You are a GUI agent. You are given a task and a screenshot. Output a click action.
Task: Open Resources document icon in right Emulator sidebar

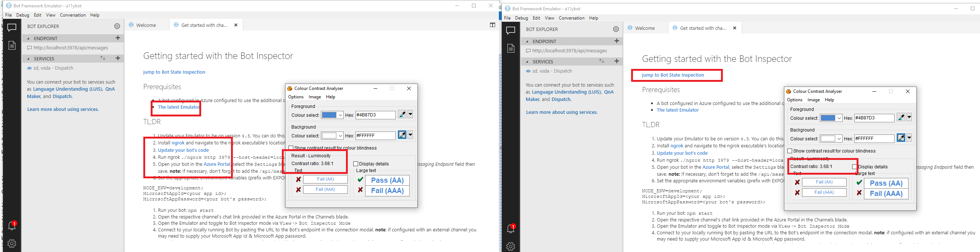(x=511, y=48)
